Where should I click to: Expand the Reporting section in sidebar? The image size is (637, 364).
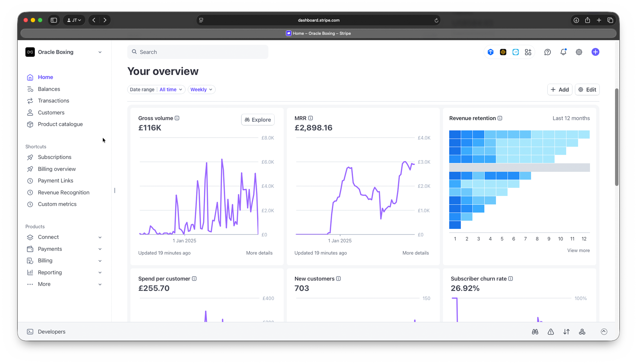pos(50,272)
